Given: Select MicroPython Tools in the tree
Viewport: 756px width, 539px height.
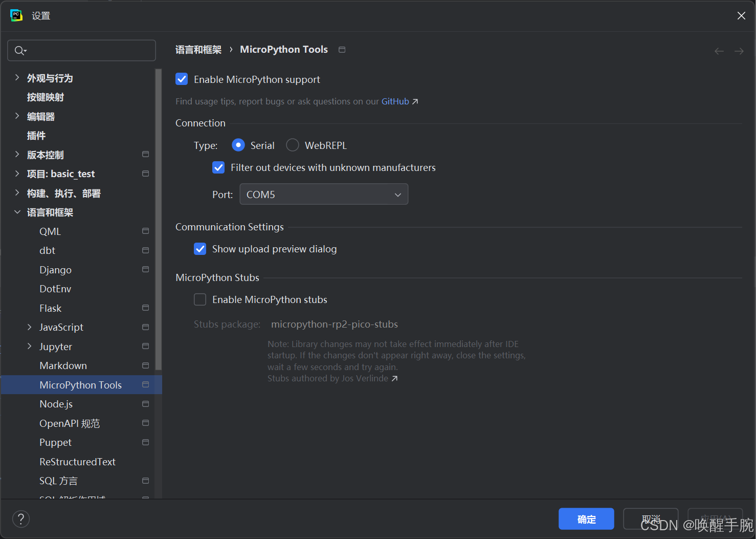Looking at the screenshot, I should 81,385.
